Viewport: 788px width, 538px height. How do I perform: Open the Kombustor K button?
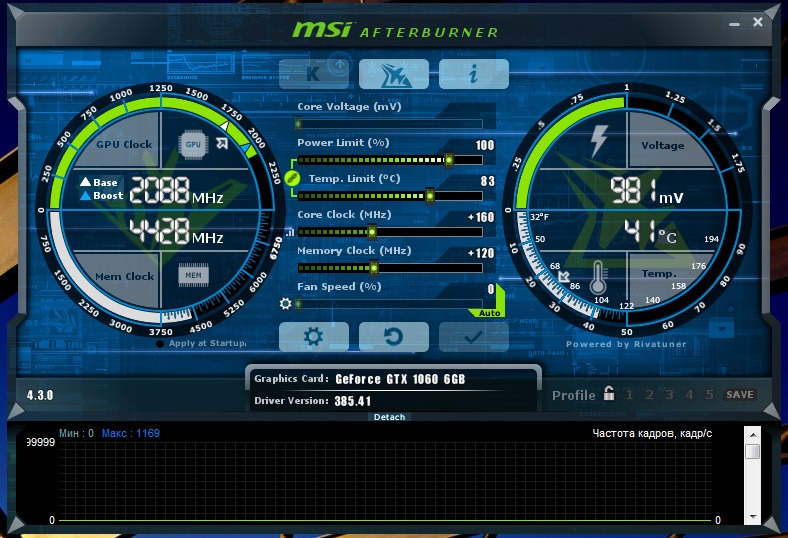coord(314,74)
